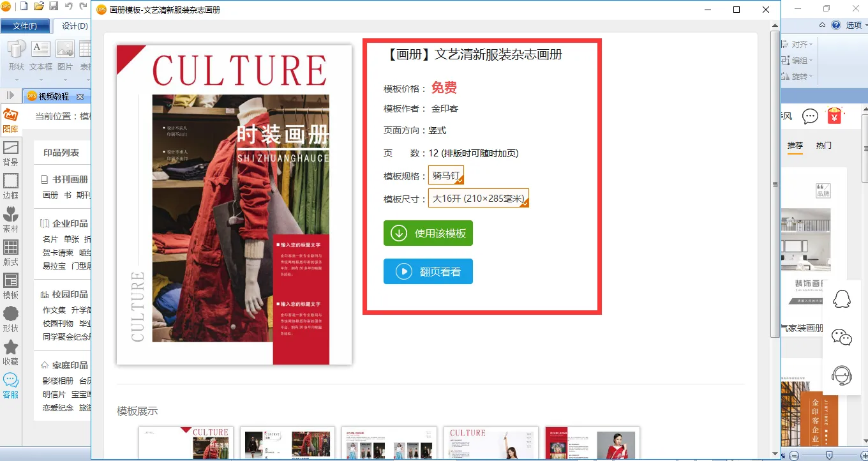
Task: Click the speech bubble message icon
Action: (x=810, y=116)
